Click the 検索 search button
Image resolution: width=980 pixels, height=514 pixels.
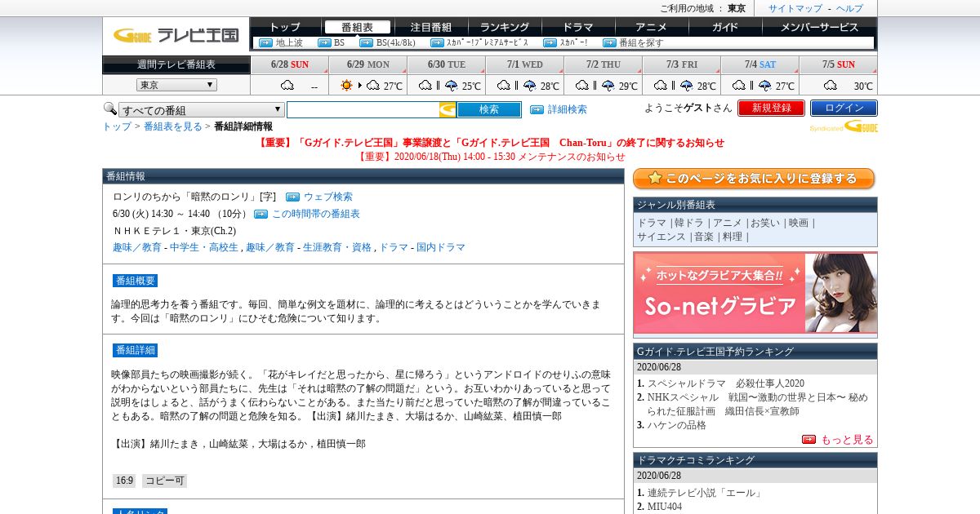[x=489, y=109]
